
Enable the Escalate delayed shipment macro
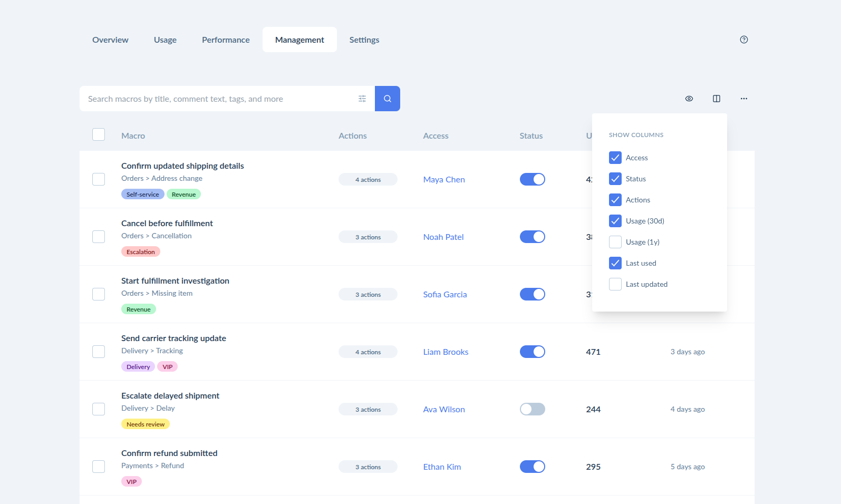pyautogui.click(x=533, y=409)
